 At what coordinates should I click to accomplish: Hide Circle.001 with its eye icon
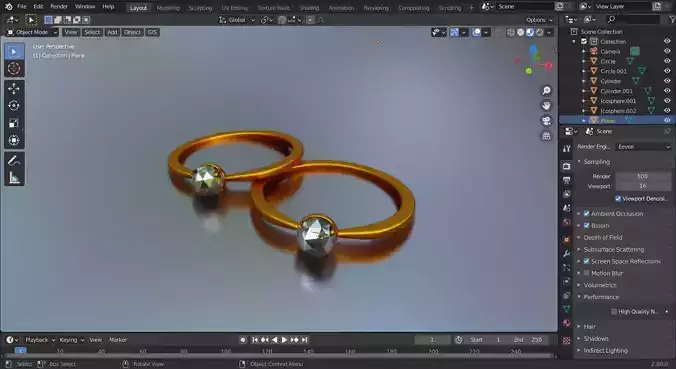point(667,71)
